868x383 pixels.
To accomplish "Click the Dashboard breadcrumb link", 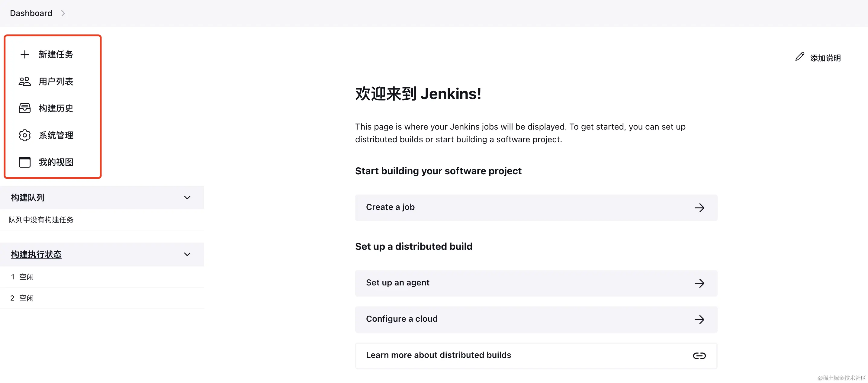I will coord(31,14).
